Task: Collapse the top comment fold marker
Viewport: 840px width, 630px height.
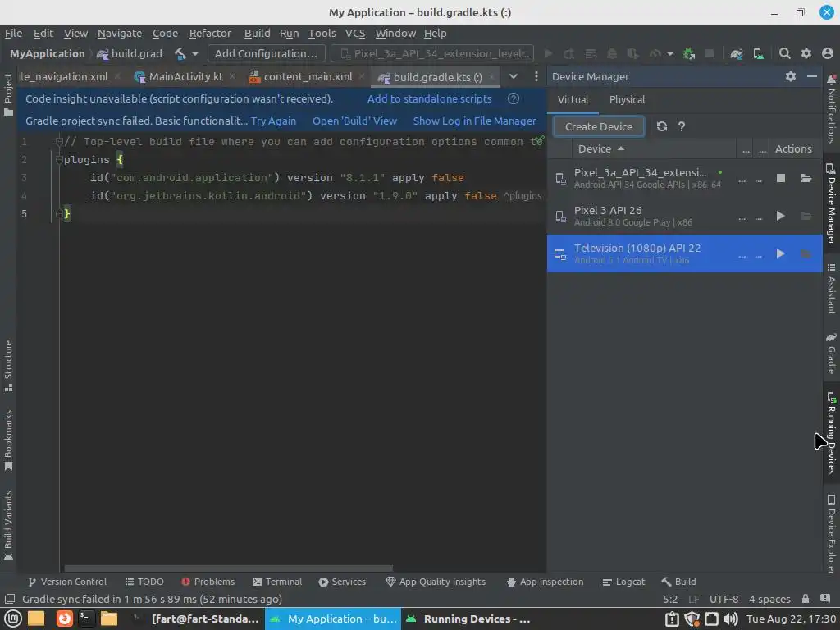Action: [x=59, y=141]
